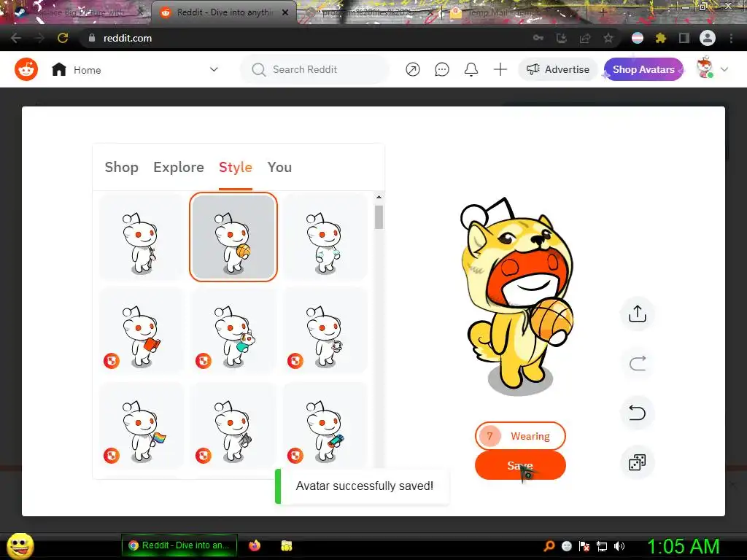
Task: Click the scrollbar up arrow in style list
Action: pos(379,197)
